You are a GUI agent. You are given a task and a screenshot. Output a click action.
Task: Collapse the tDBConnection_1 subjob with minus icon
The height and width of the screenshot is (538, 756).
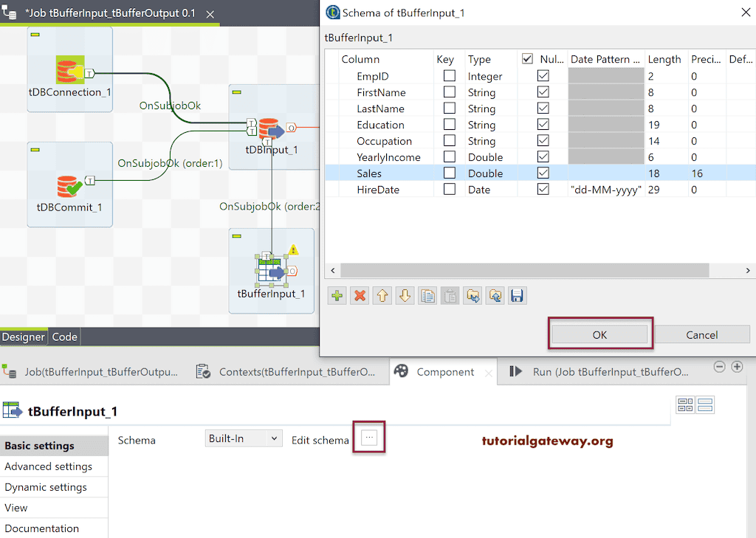click(x=35, y=35)
